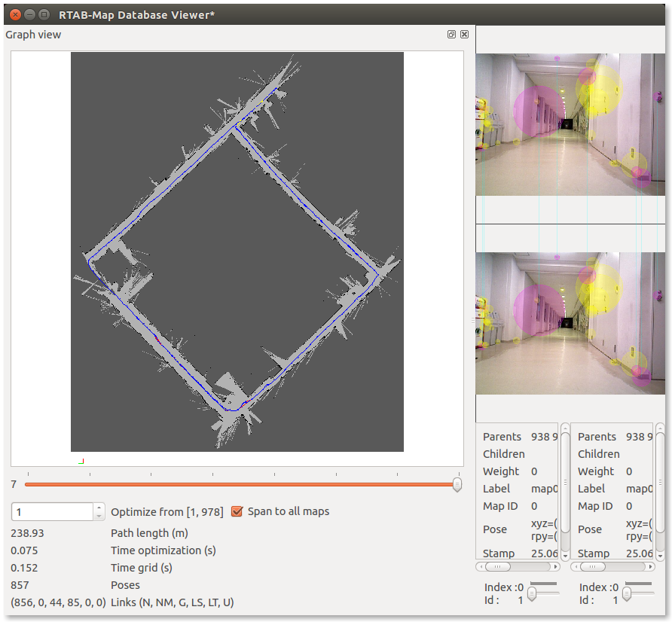The image size is (672, 622).
Task: Float the Graph view dock panel
Action: click(451, 35)
